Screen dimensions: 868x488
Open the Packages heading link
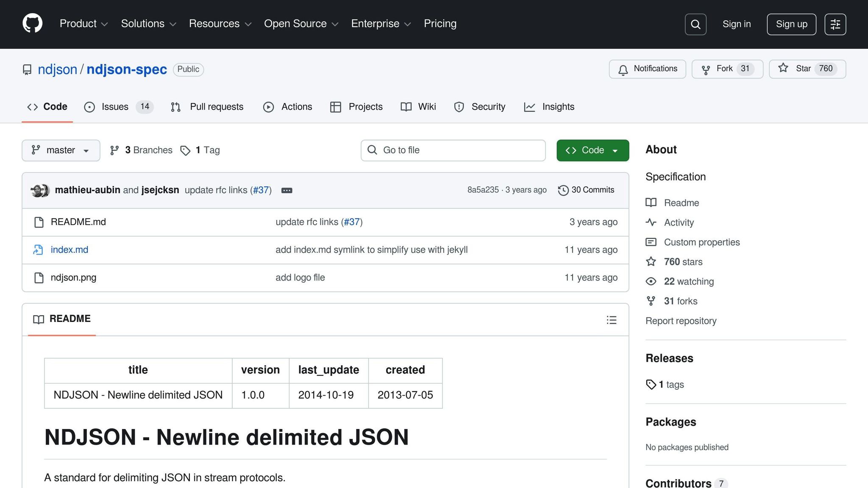670,422
